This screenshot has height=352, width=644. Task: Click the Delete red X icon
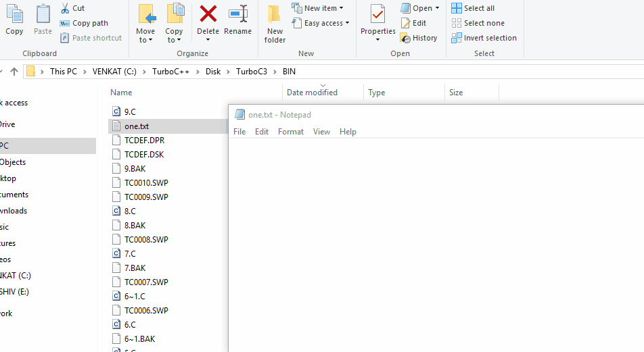208,14
